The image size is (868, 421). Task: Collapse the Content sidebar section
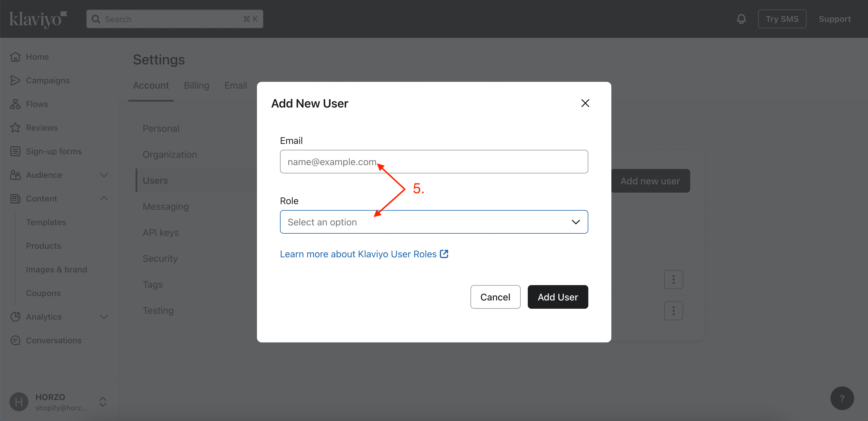[x=104, y=199]
